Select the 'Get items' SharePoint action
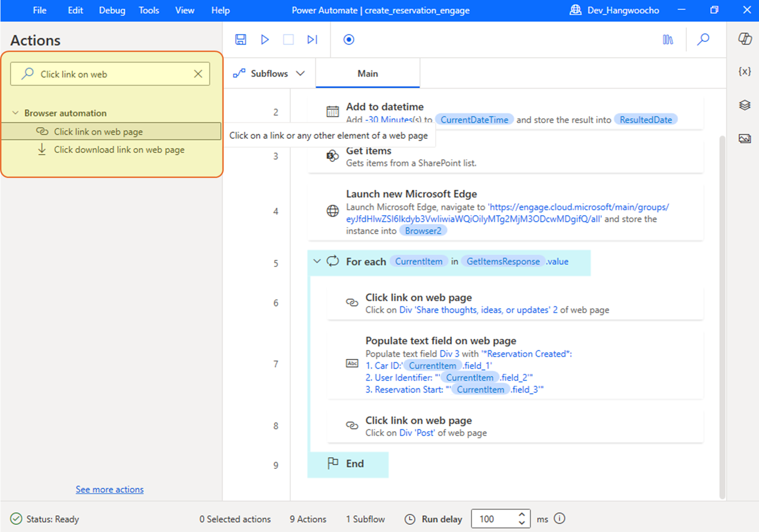The image size is (759, 532). coord(506,156)
